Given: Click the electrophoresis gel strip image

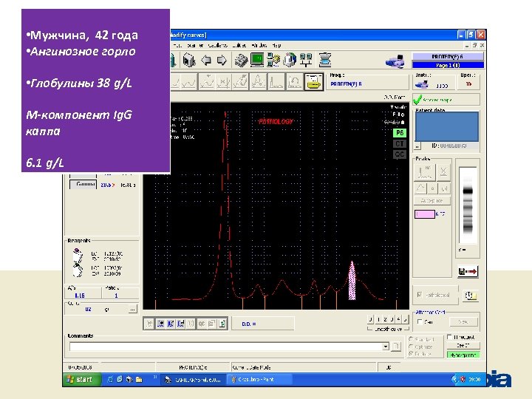Looking at the screenshot, I should pyautogui.click(x=468, y=205).
